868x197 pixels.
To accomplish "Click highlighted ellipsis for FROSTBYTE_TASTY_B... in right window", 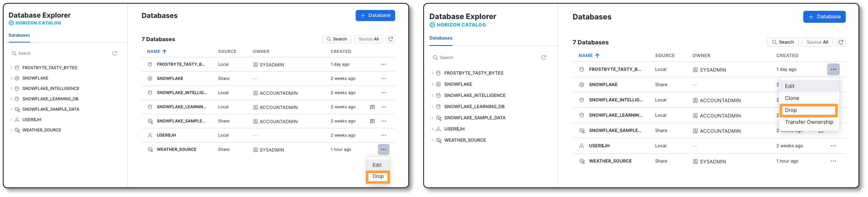I will click(833, 70).
